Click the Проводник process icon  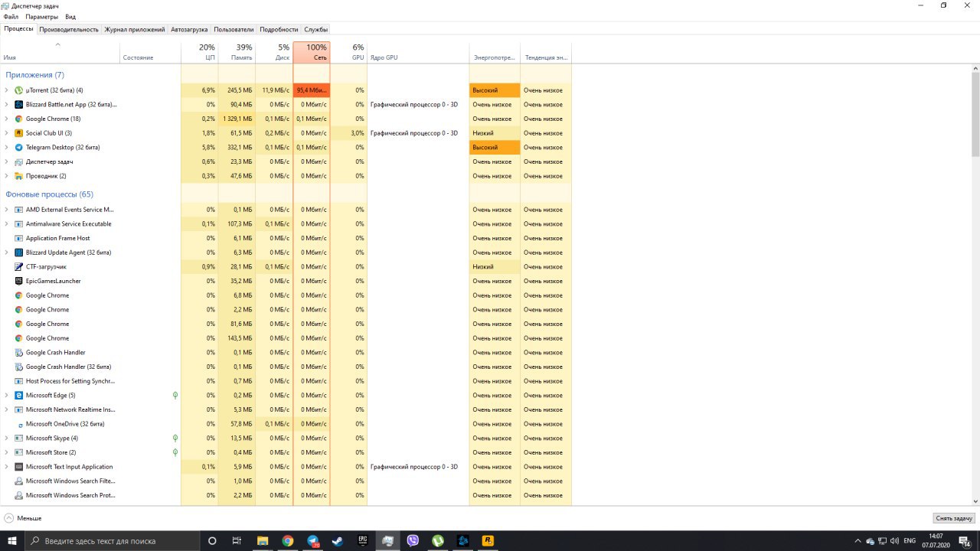click(x=19, y=176)
